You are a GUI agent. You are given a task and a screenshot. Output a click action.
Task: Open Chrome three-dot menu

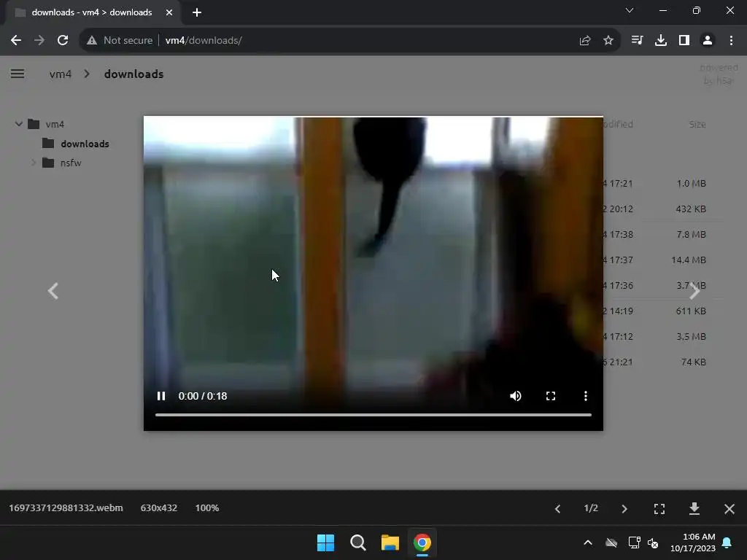coord(731,41)
